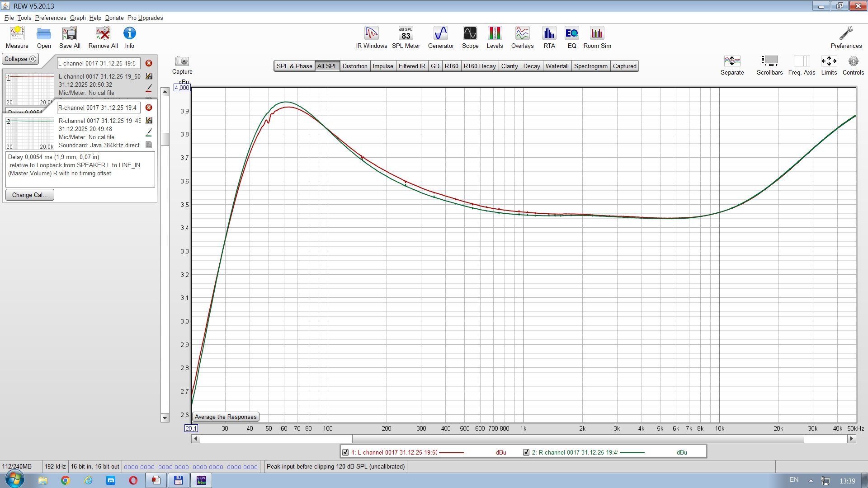This screenshot has height=488, width=868.
Task: Click the Capture camera icon
Action: (x=182, y=61)
